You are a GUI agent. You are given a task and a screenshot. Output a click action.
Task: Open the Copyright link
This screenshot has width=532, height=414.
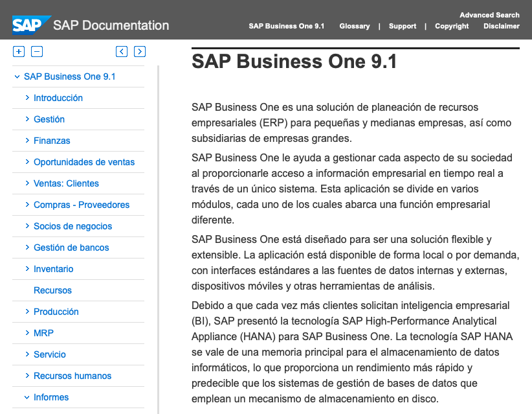point(452,26)
